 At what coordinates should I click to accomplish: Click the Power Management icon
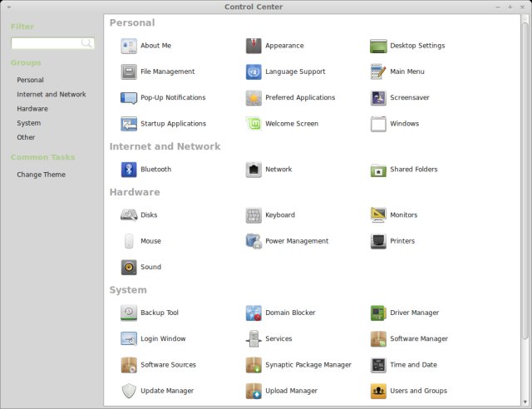254,241
